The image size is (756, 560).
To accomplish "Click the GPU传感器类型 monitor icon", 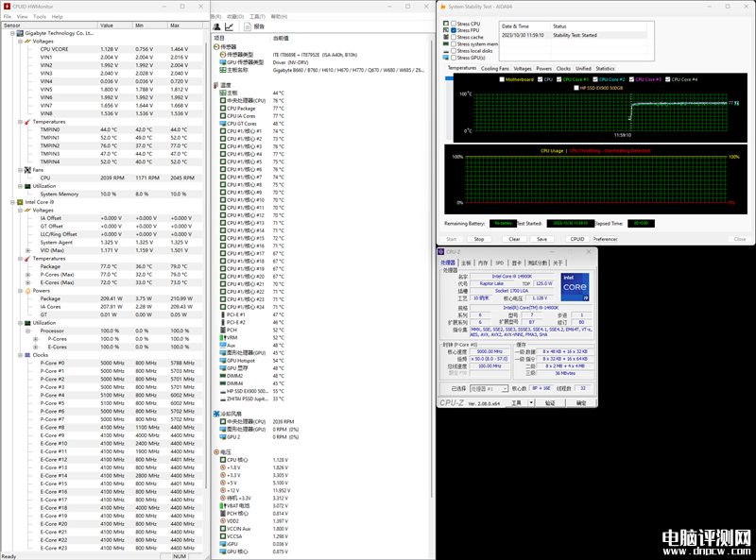I will point(223,62).
